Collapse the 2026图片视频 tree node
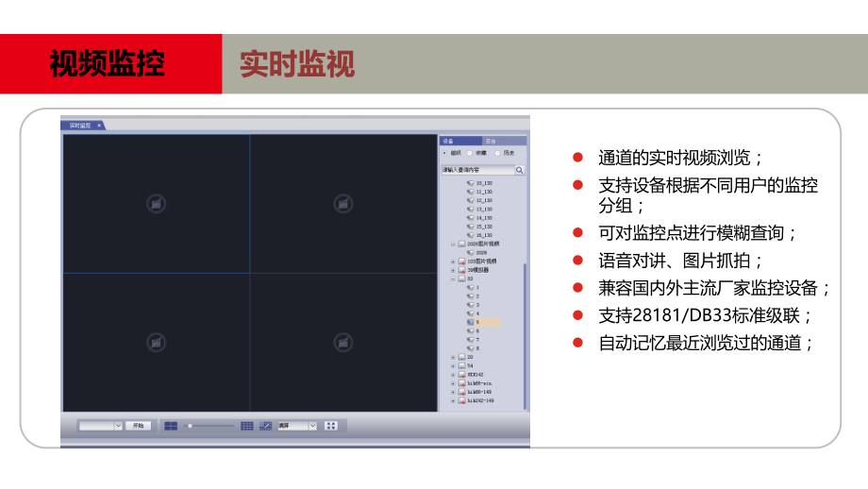Image resolution: width=868 pixels, height=489 pixels. point(453,244)
